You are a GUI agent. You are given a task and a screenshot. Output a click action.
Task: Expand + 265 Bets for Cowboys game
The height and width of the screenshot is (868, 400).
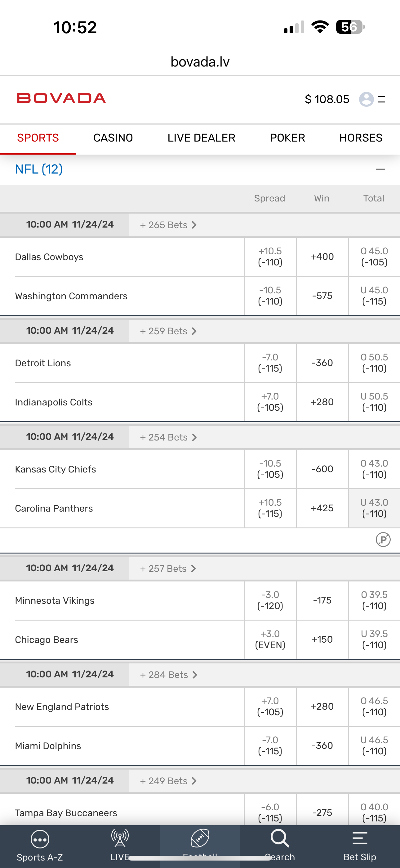[x=168, y=225]
